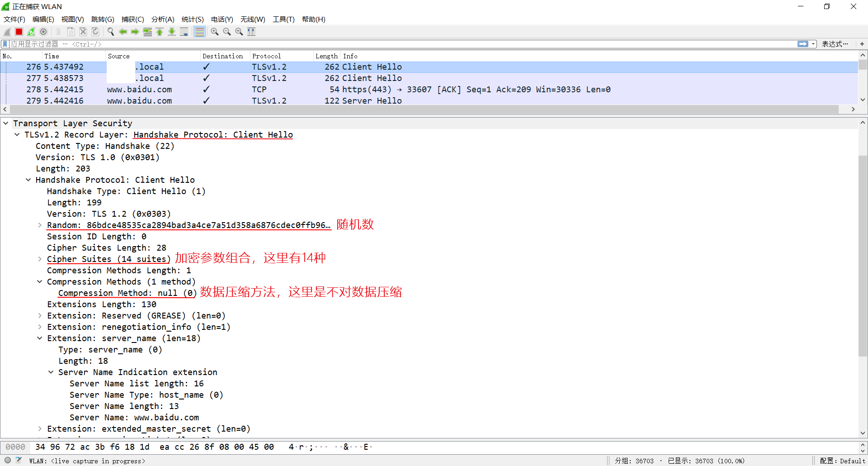Close the capture file using the X page icon

83,32
